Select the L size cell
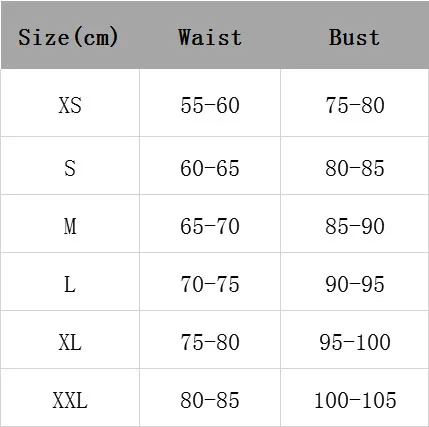 coord(70,284)
